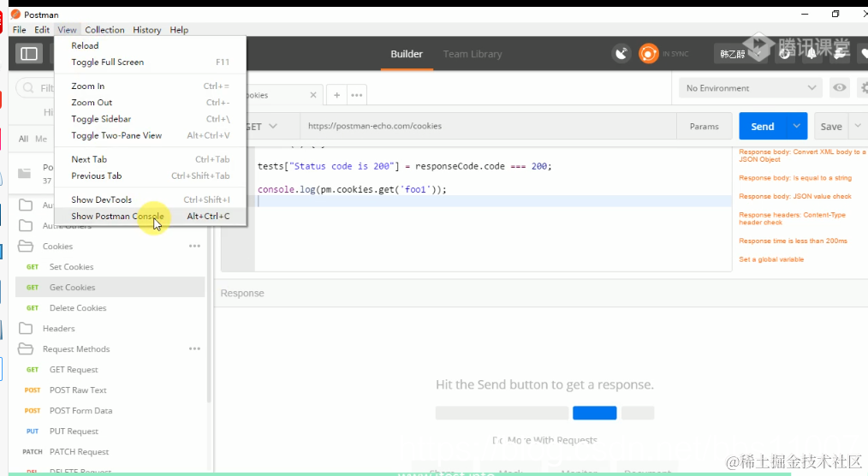868x476 pixels.
Task: Open HTTP method GET dropdown
Action: (x=261, y=126)
